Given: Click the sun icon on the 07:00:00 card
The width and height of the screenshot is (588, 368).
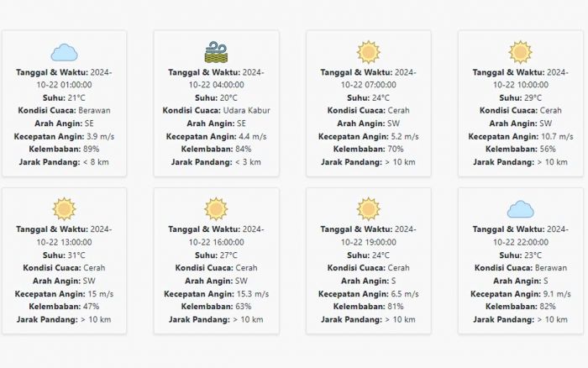Looking at the screenshot, I should [369, 52].
